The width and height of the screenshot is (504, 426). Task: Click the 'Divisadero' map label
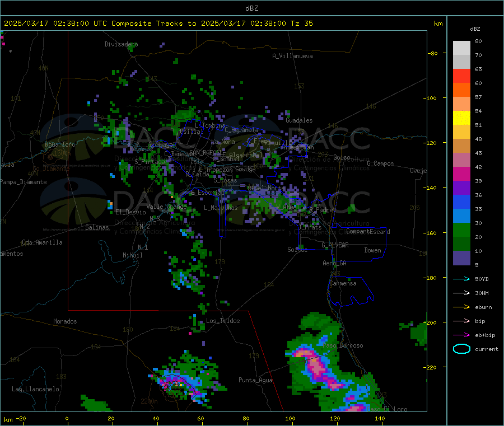coord(121,44)
